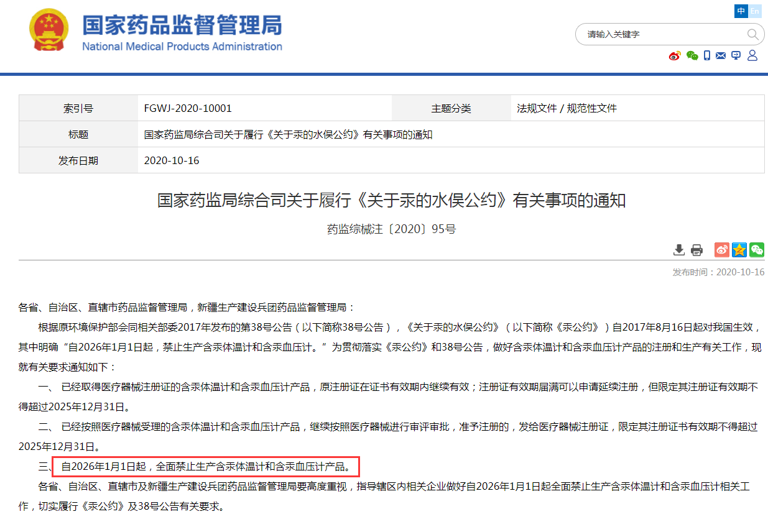768x532 pixels.
Task: Share article to Weibo below title
Action: [x=721, y=250]
